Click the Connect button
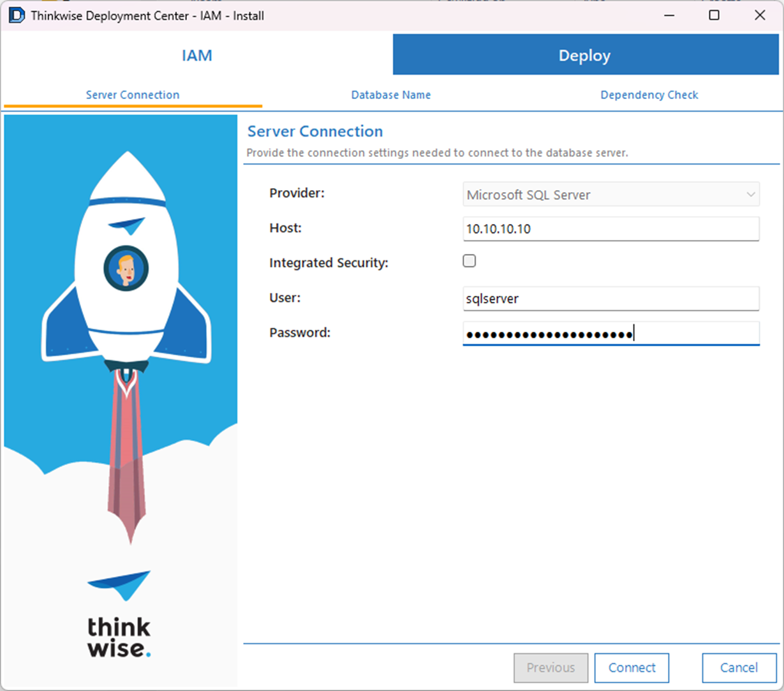This screenshot has height=691, width=784. pyautogui.click(x=632, y=667)
